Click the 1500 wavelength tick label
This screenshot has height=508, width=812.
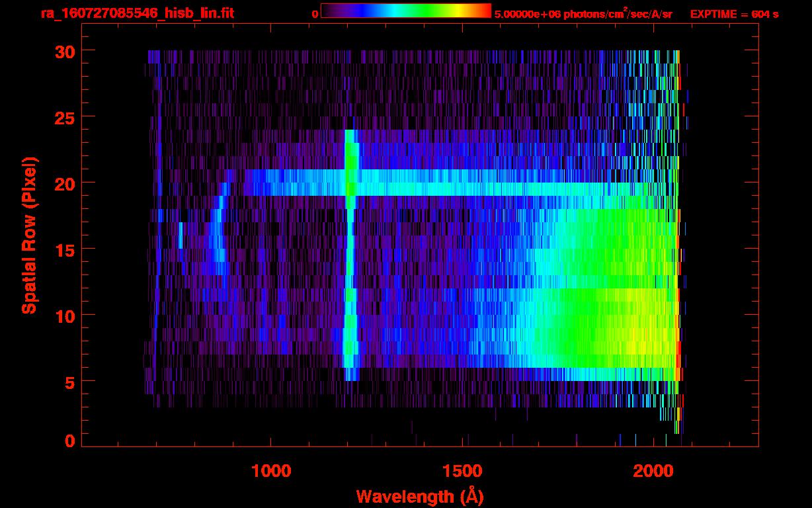pyautogui.click(x=462, y=471)
